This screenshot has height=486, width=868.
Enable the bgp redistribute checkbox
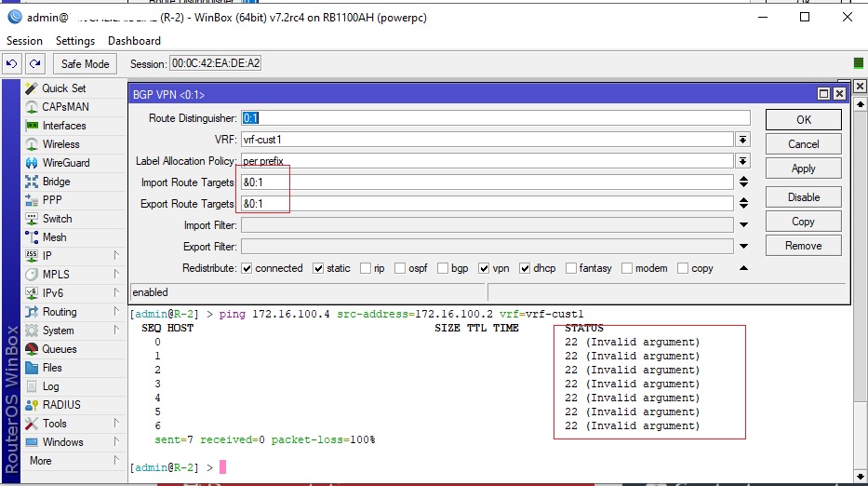443,268
